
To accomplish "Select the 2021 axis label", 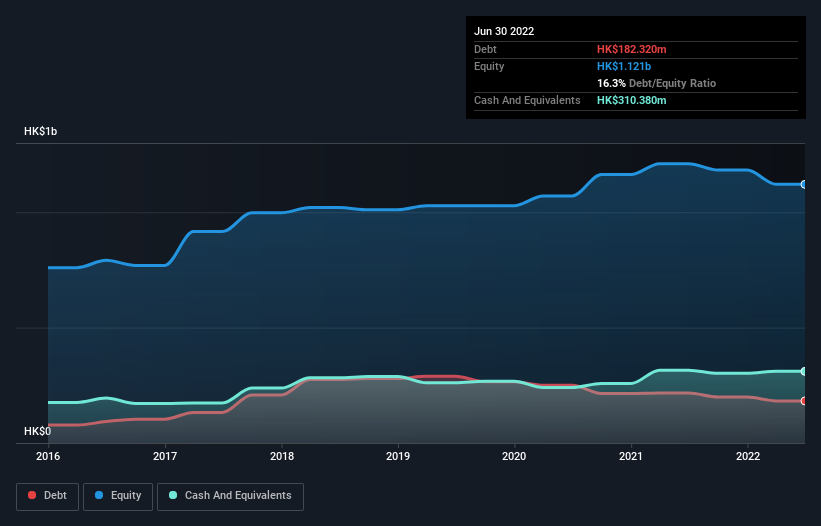I will click(631, 456).
